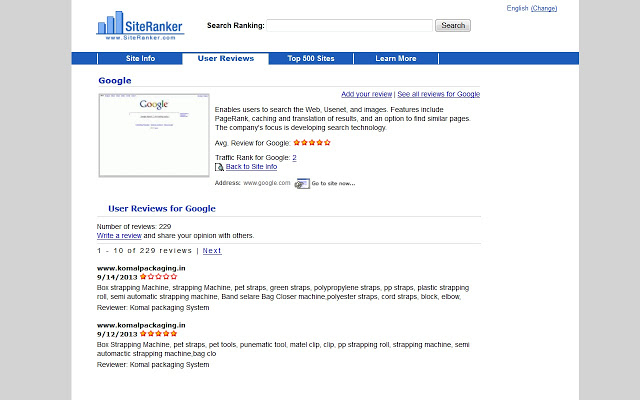Click the five-star rating on 9/12/2013 review

click(x=158, y=333)
